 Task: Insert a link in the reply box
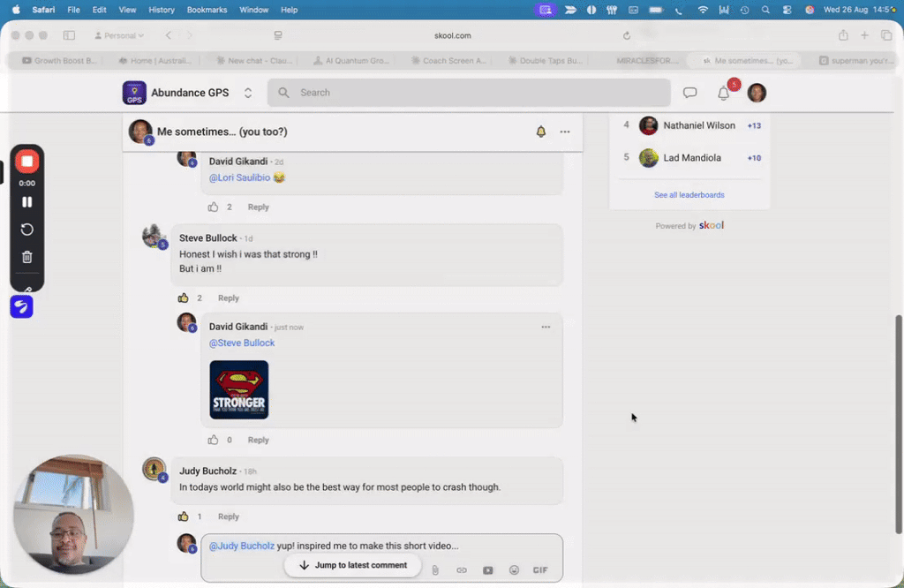click(x=461, y=570)
